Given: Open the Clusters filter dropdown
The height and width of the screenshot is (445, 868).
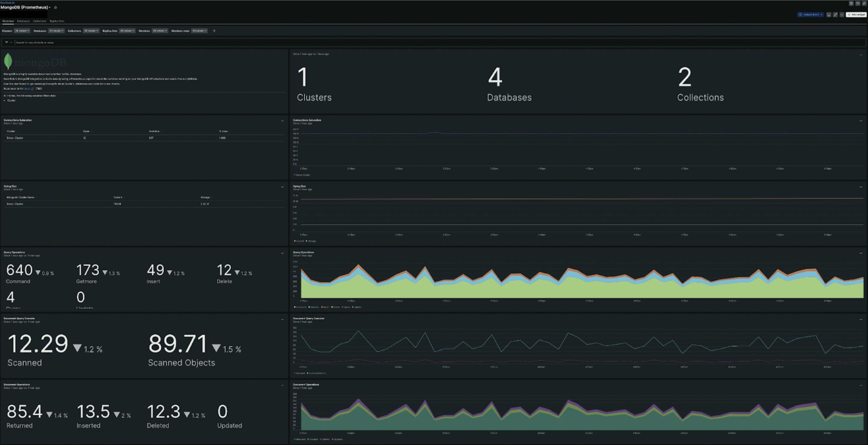Looking at the screenshot, I should [x=22, y=31].
